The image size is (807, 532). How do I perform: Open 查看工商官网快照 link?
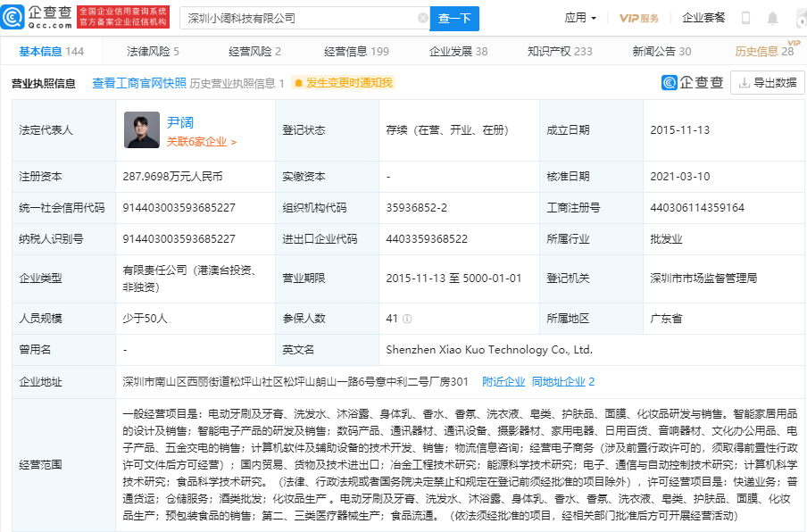tap(139, 83)
